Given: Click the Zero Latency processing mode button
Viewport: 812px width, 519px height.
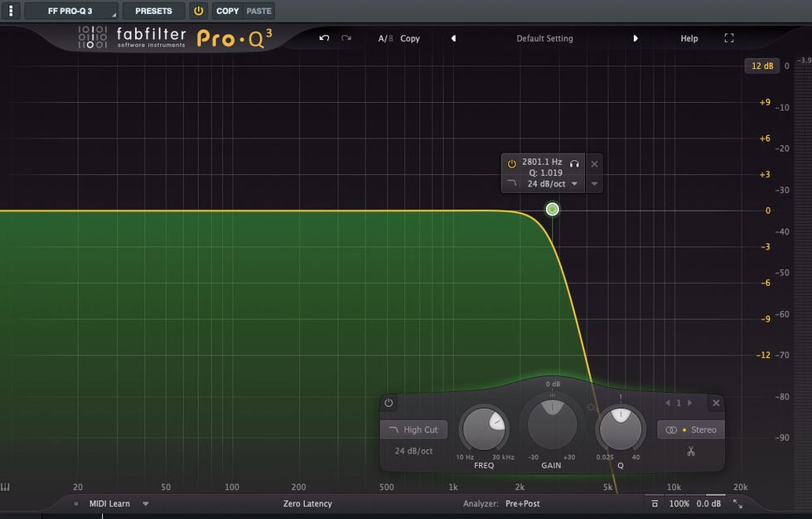Looking at the screenshot, I should point(307,503).
